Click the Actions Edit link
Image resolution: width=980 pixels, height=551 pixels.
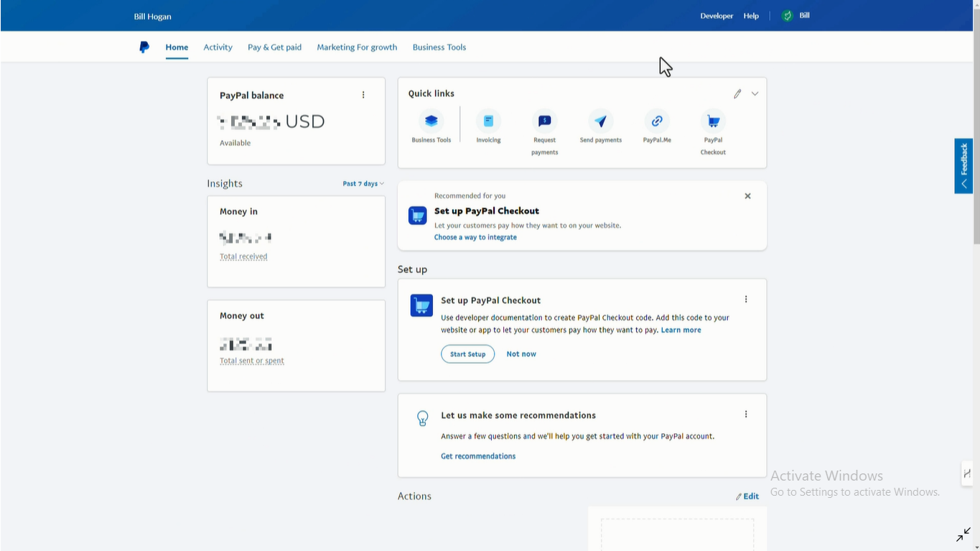(747, 496)
